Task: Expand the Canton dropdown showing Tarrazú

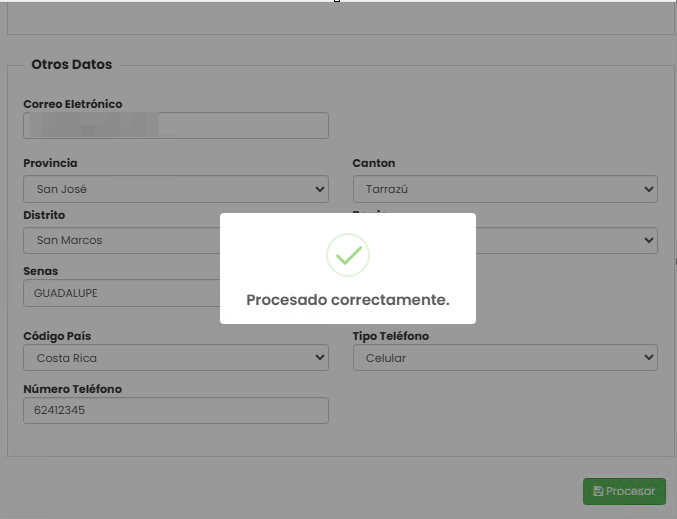Action: pos(505,188)
